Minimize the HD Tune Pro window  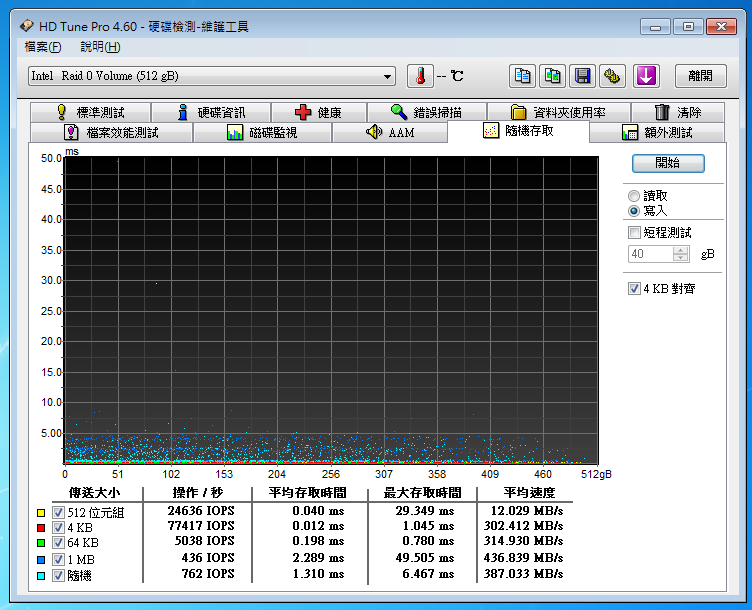pos(655,26)
